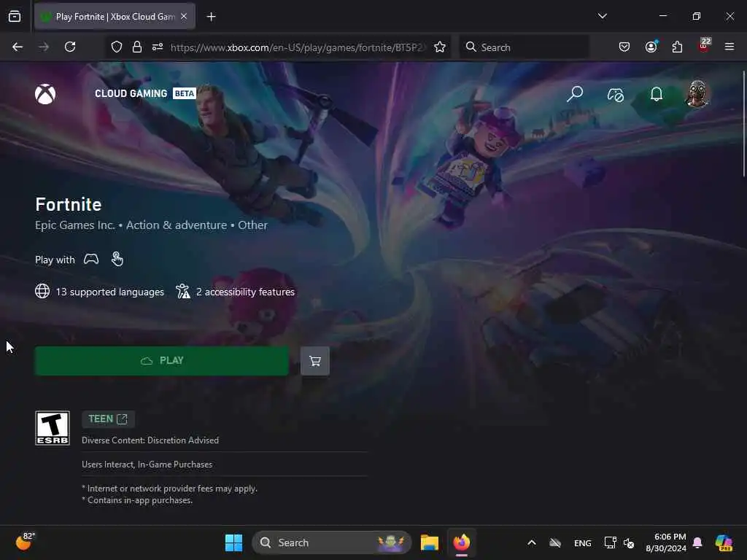Viewport: 747px width, 560px height.
Task: Click the browser forward arrow
Action: coord(44,47)
